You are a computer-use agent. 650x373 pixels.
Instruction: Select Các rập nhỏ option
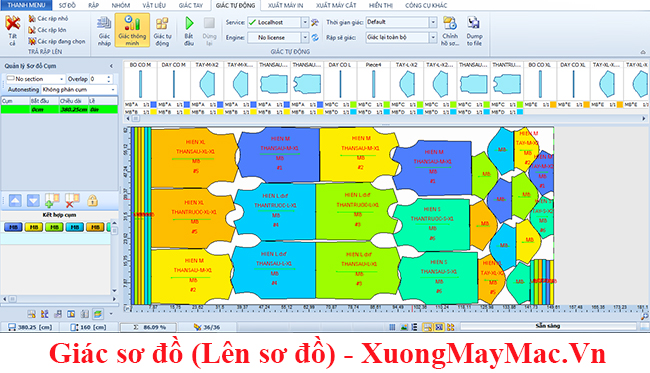(x=48, y=19)
